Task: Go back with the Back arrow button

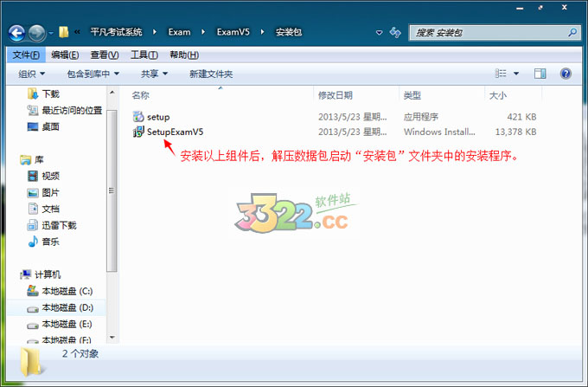Action: (17, 33)
